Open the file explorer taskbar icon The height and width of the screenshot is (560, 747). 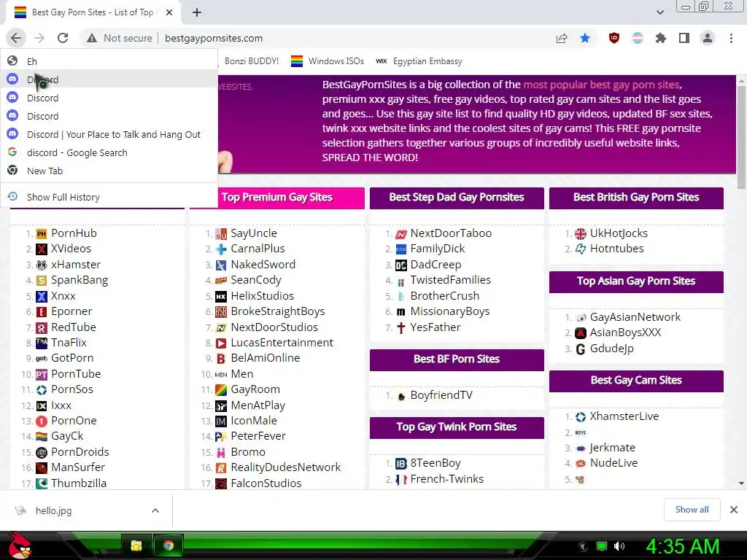tap(136, 545)
